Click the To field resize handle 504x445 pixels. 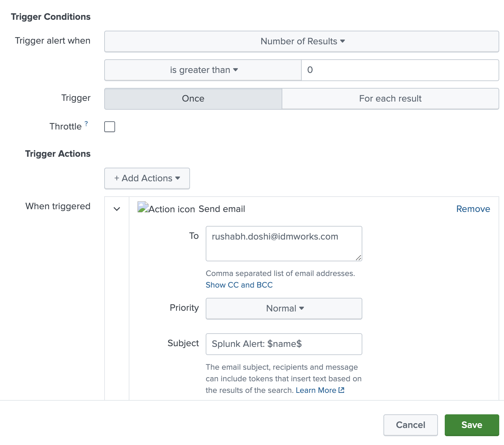358,258
